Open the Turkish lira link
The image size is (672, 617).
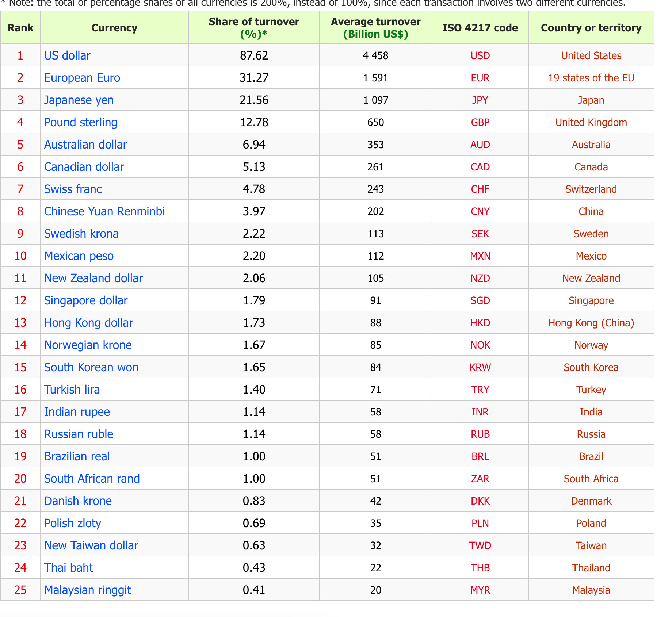[x=72, y=390]
